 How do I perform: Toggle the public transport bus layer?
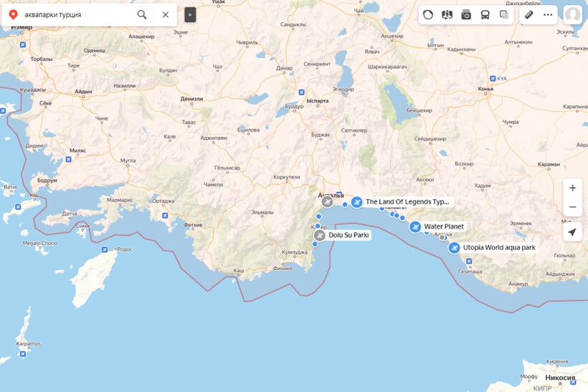pyautogui.click(x=485, y=14)
